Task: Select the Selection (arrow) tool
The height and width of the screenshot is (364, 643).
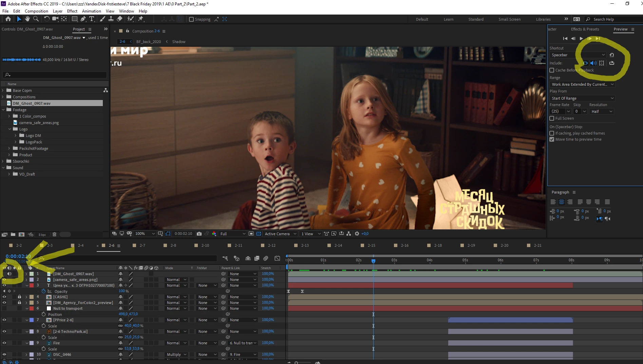Action: pyautogui.click(x=19, y=19)
